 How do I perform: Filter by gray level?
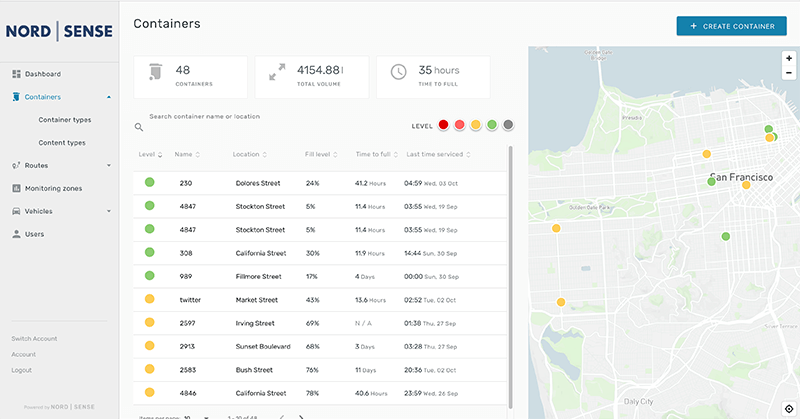tap(508, 125)
